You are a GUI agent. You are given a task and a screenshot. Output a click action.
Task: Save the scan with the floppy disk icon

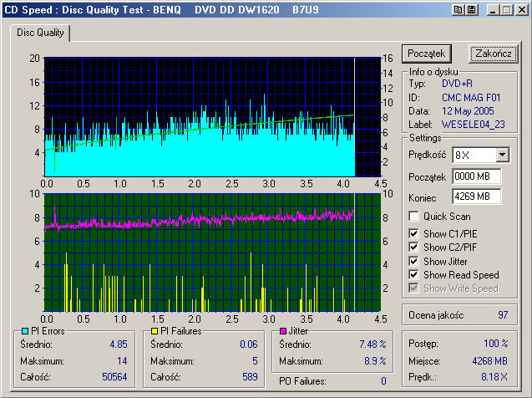click(471, 10)
